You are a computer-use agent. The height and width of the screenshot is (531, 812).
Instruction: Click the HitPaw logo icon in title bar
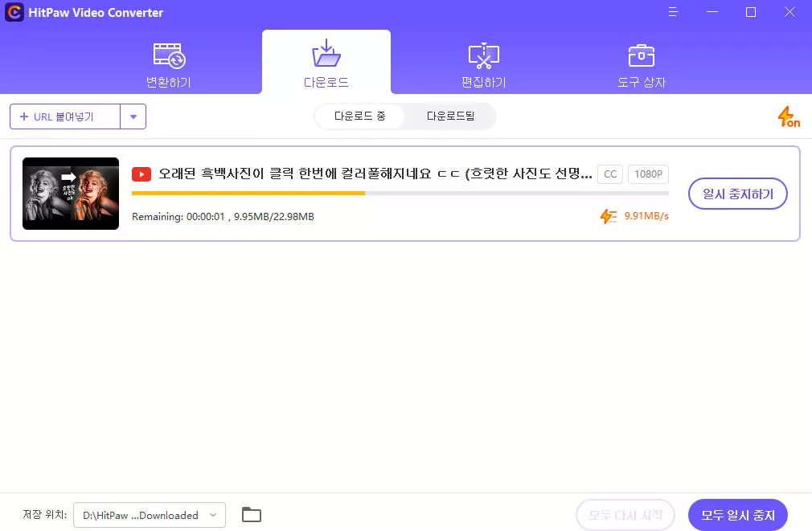pos(14,12)
